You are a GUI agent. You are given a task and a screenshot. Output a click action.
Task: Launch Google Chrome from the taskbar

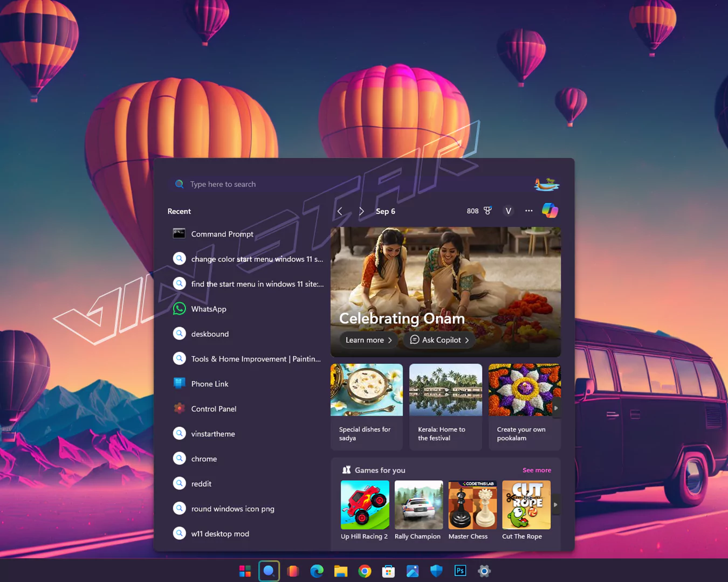(365, 571)
